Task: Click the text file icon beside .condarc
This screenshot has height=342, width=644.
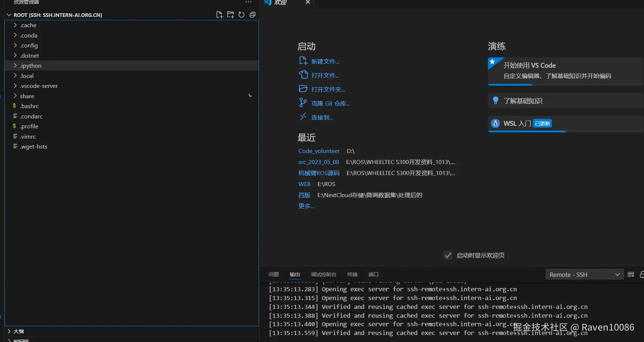Action: (15, 116)
